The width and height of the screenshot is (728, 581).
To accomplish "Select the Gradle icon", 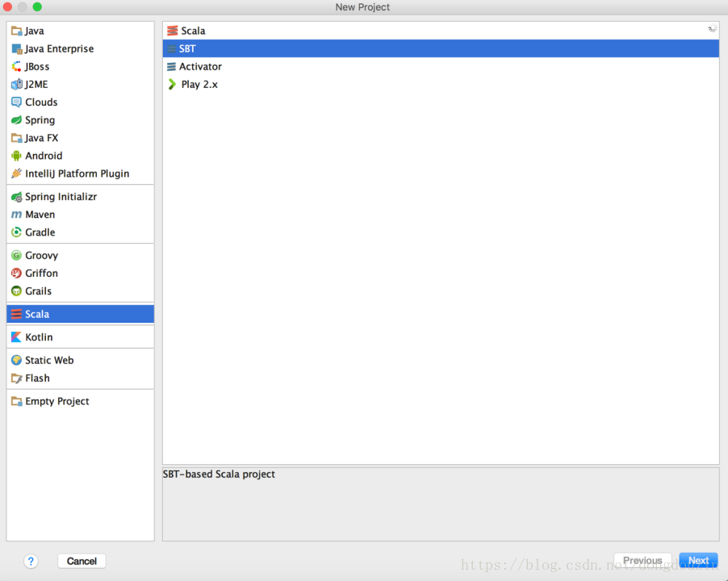I will (17, 232).
